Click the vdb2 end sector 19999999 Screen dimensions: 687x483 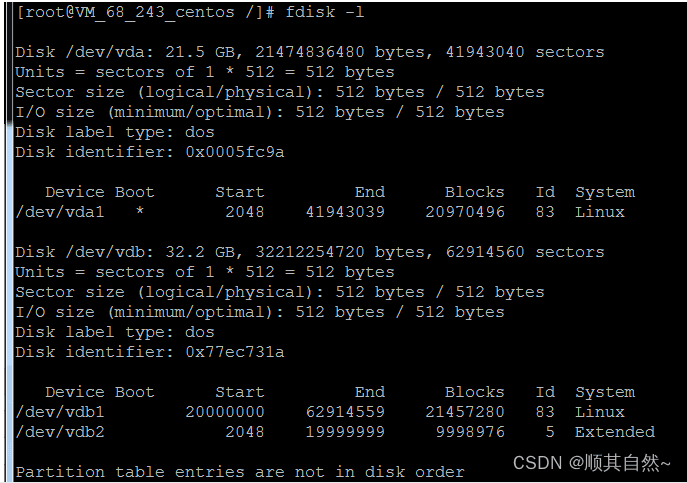tap(345, 432)
